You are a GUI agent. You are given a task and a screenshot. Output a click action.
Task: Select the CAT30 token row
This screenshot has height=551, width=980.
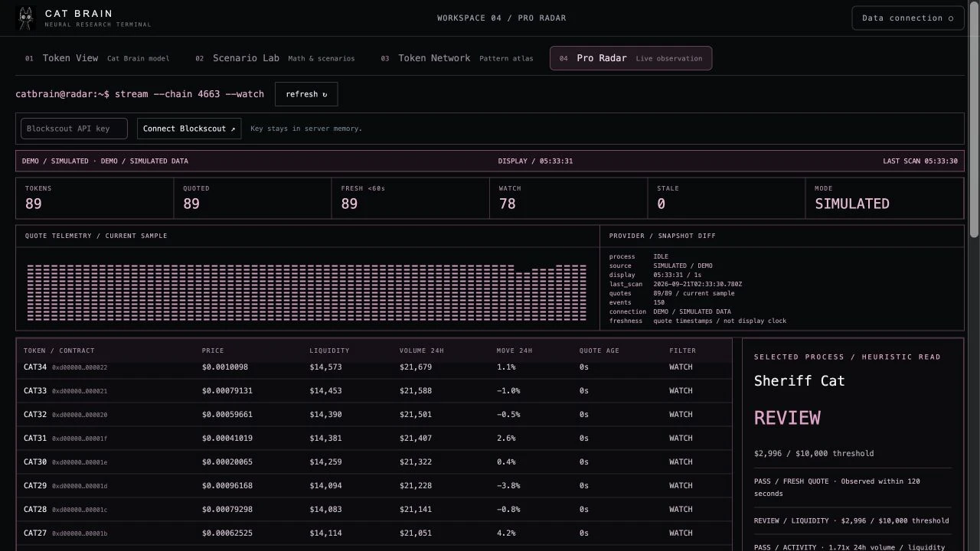point(374,462)
